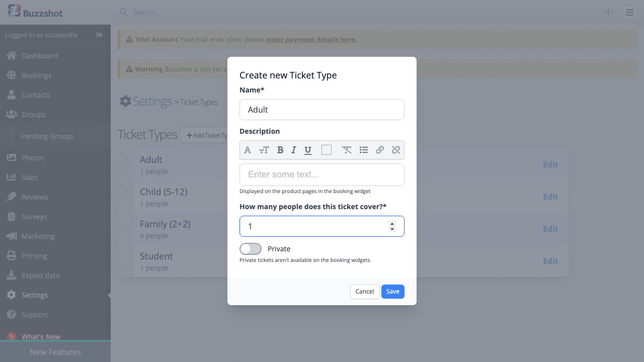Decrease people count with the down stepper arrow
The image size is (644, 362).
click(x=392, y=229)
